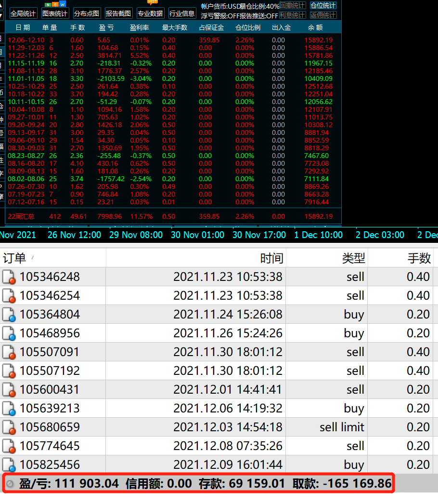The height and width of the screenshot is (504, 438).
Task: Click the grey circle icon beside 盈/亏 summary
Action: [10, 484]
